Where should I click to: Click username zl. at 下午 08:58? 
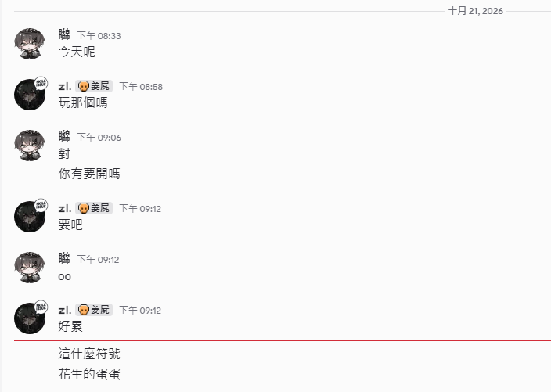[x=65, y=86]
